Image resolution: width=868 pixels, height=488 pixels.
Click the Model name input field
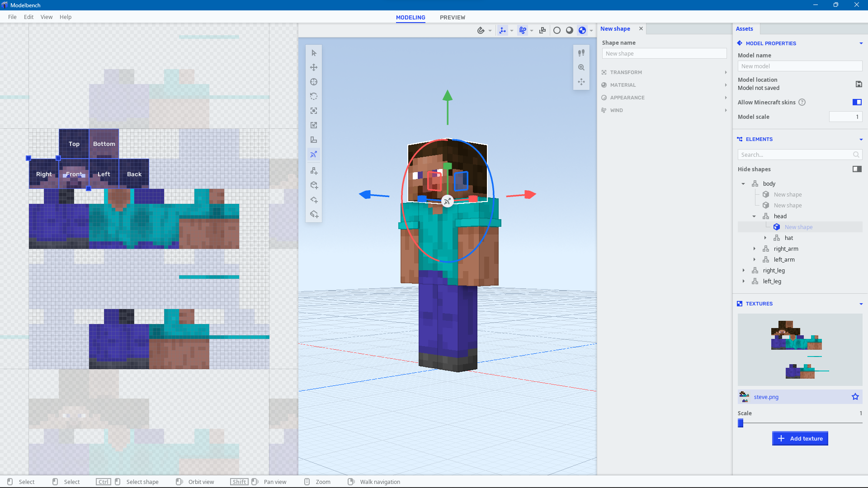(800, 66)
